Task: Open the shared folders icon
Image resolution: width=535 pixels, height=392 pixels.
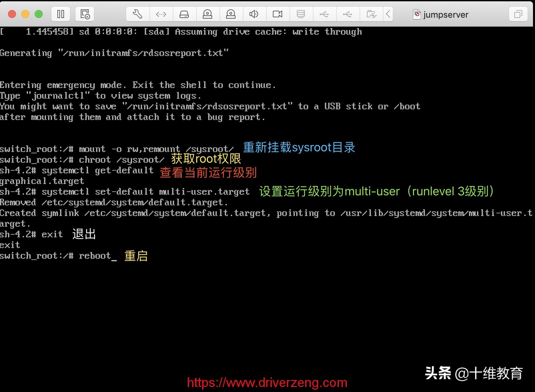Action: pos(371,14)
